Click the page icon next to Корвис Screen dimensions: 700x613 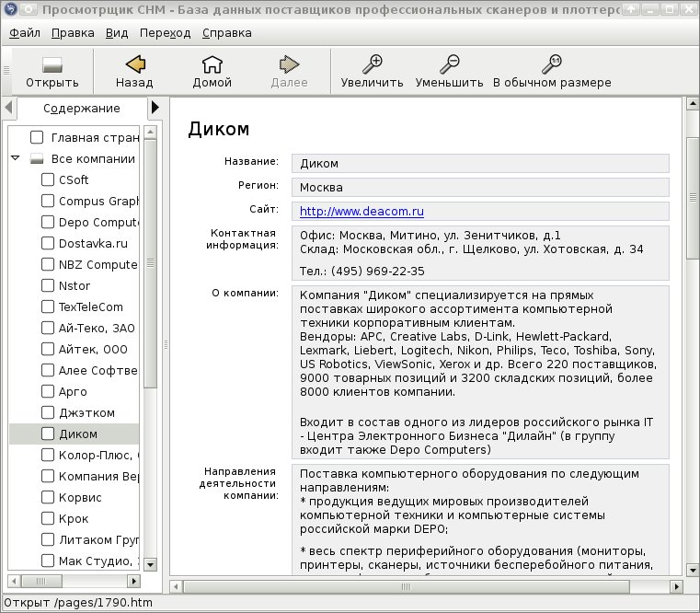click(x=48, y=497)
